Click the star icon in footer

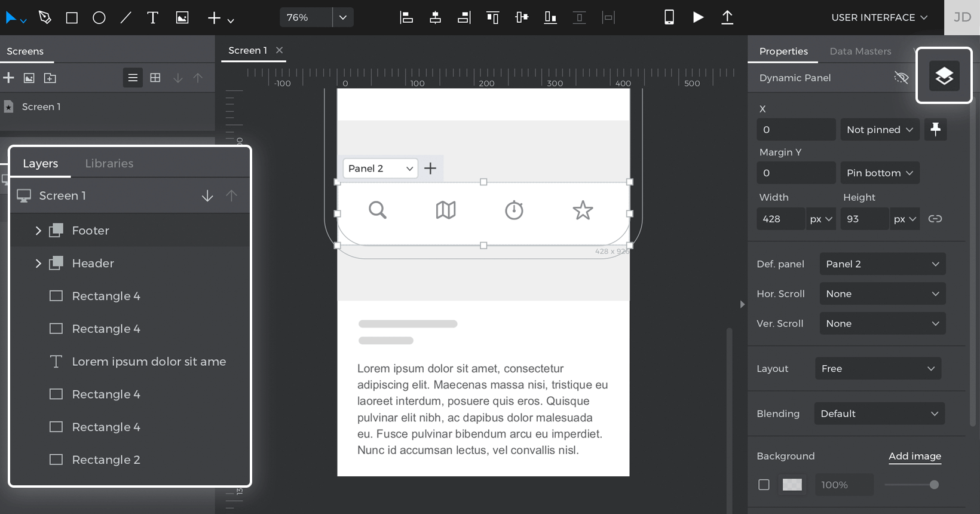click(x=583, y=210)
